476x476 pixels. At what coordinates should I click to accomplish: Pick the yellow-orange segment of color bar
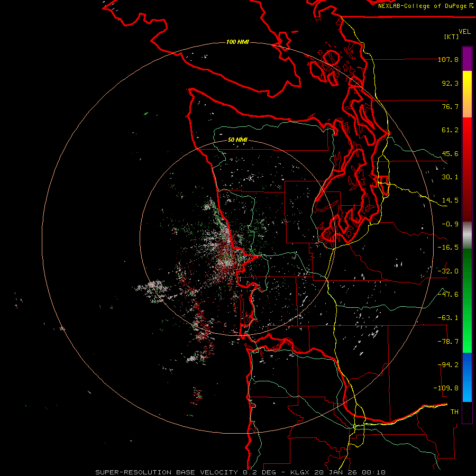(x=467, y=94)
